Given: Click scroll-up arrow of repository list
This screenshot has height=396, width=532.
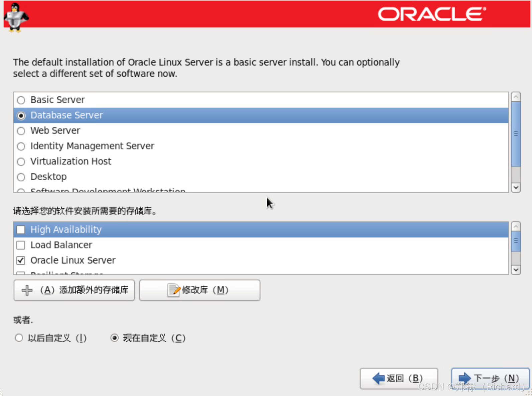Looking at the screenshot, I should 516,226.
